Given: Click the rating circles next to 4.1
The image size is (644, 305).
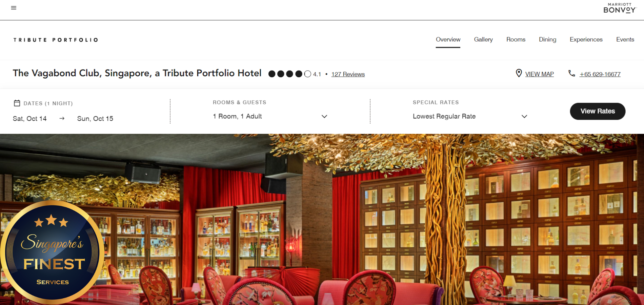Looking at the screenshot, I should [x=289, y=74].
